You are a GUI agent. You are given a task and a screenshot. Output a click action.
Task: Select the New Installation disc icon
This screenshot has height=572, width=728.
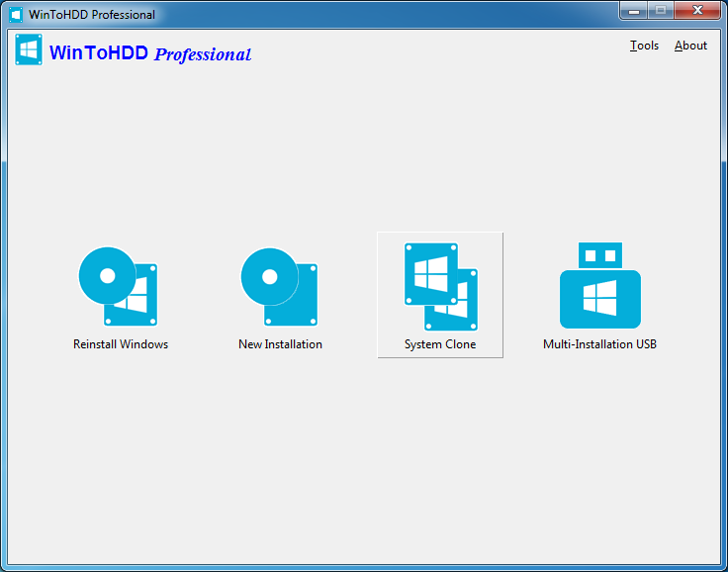tap(279, 286)
